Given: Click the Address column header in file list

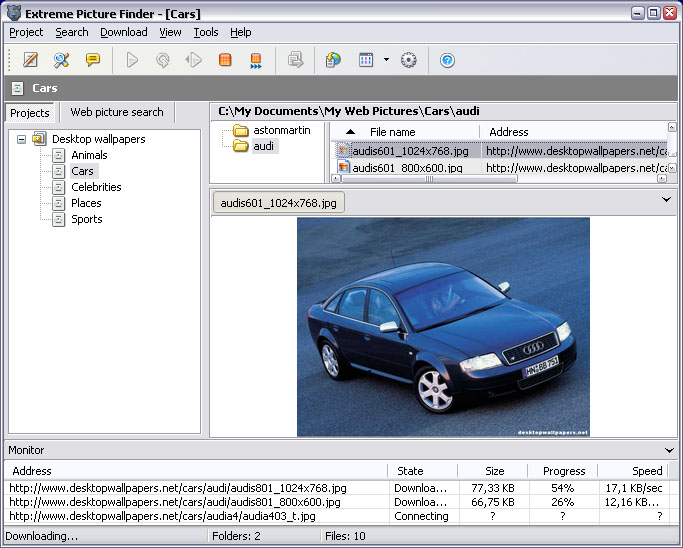Looking at the screenshot, I should coord(573,132).
